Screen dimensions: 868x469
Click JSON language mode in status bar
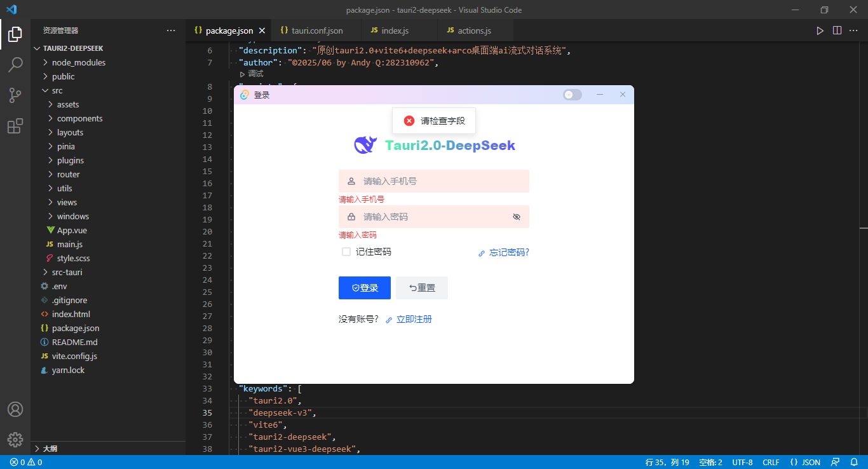coord(805,462)
